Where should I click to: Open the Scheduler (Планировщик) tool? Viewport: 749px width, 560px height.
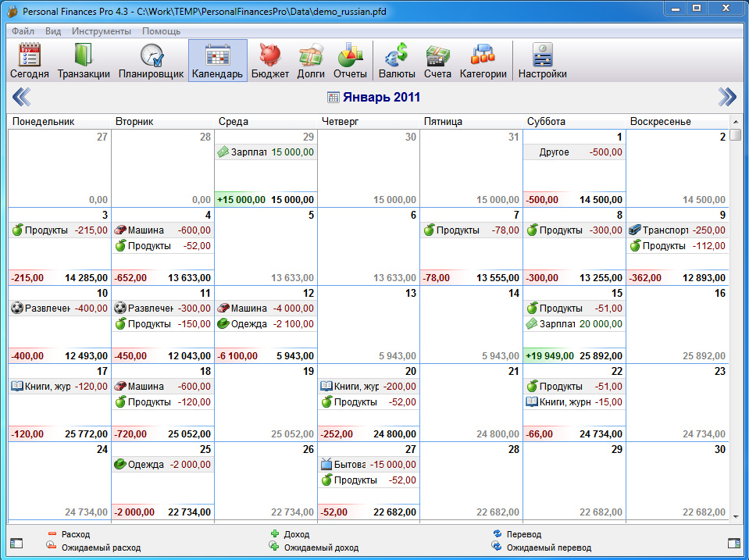tap(152, 61)
